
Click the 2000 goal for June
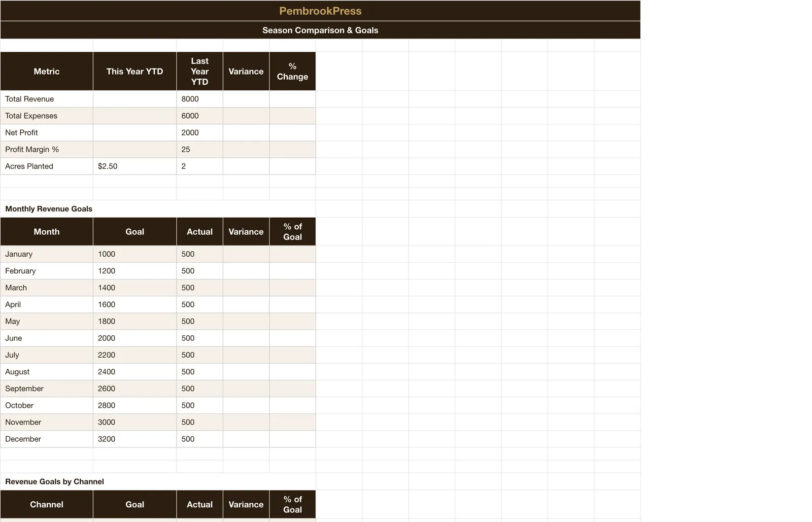(x=135, y=338)
